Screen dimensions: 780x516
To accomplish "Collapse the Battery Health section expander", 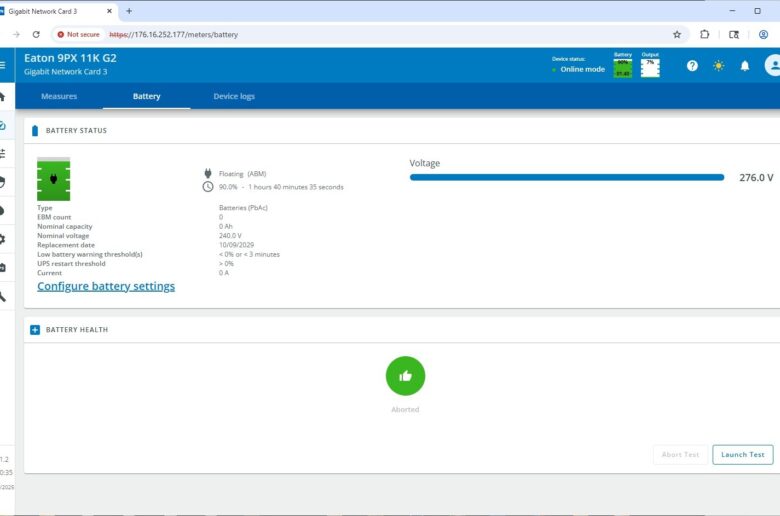I will pos(35,330).
